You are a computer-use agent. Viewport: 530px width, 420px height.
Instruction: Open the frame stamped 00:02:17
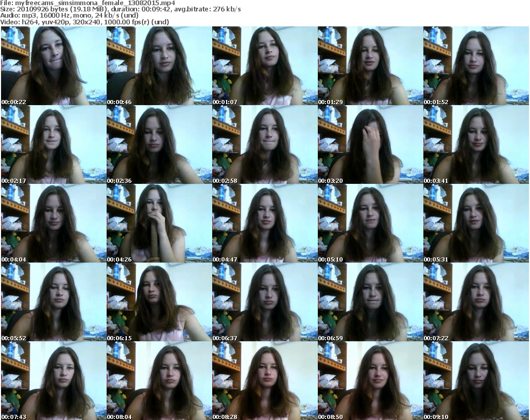53,144
